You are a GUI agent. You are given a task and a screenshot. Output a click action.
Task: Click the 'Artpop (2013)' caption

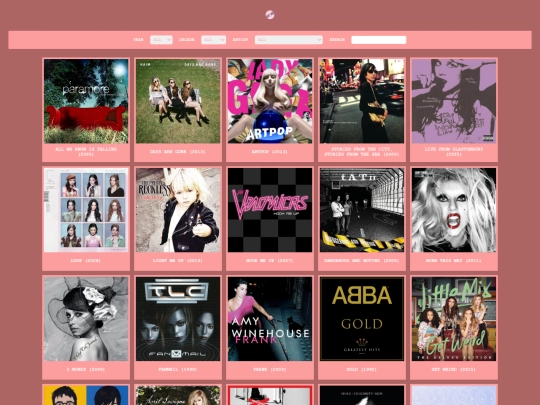270,152
